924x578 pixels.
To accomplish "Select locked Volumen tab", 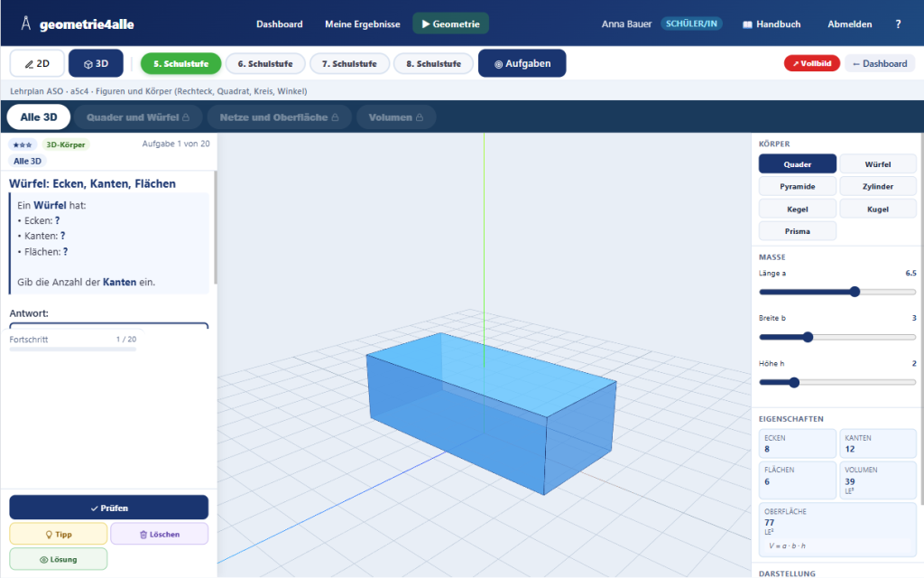I will [396, 117].
